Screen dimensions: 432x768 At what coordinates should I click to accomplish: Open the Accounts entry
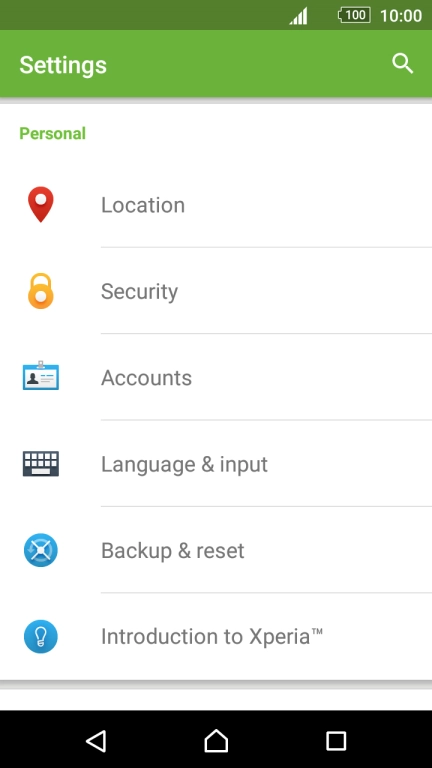point(216,377)
